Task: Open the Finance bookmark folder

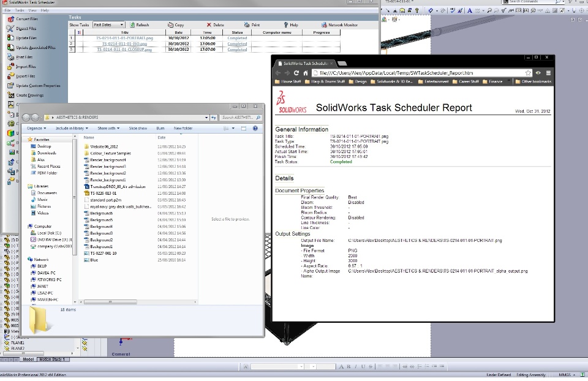Action: pyautogui.click(x=492, y=81)
